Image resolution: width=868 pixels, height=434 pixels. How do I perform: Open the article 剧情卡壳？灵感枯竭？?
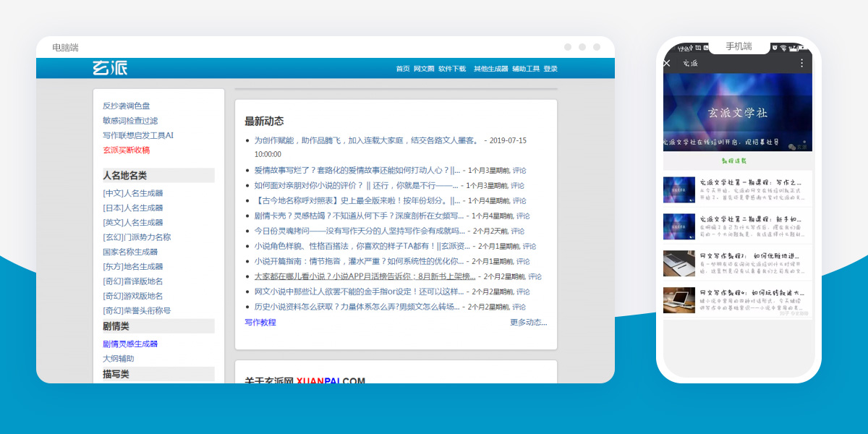[x=359, y=216]
